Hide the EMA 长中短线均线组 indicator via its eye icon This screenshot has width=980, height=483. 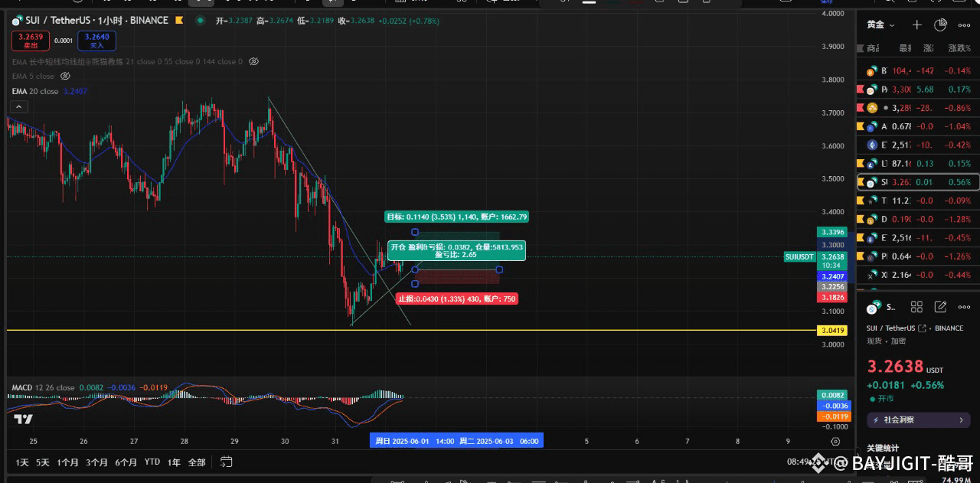(x=253, y=62)
